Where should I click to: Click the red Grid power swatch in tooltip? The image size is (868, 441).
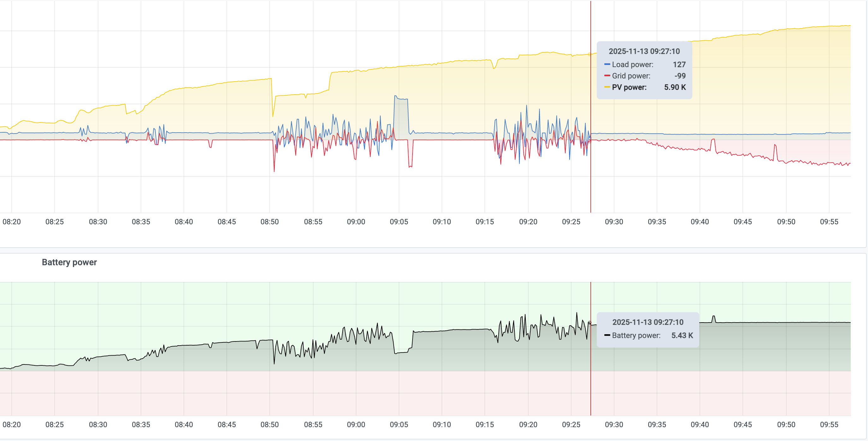click(x=607, y=76)
